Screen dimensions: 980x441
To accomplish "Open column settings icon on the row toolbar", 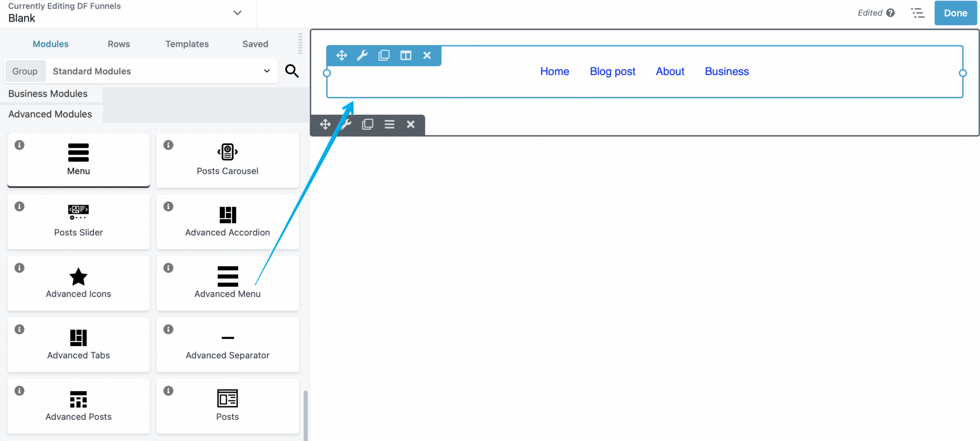I will [x=405, y=55].
